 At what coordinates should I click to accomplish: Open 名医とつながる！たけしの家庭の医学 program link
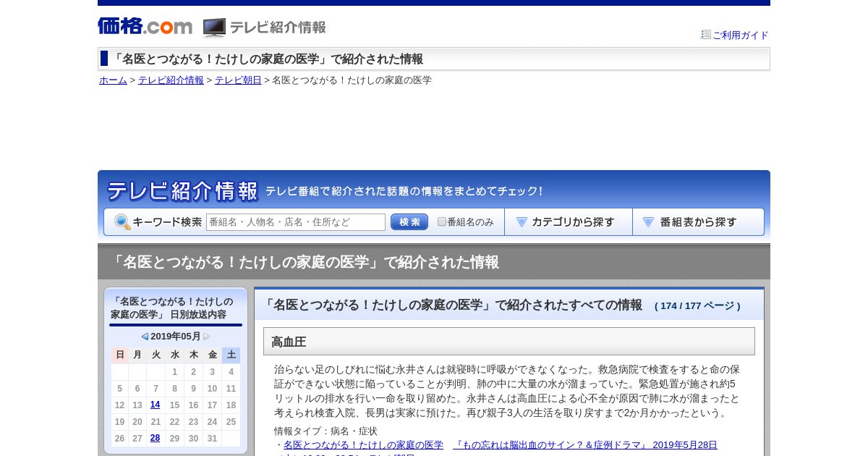(363, 445)
